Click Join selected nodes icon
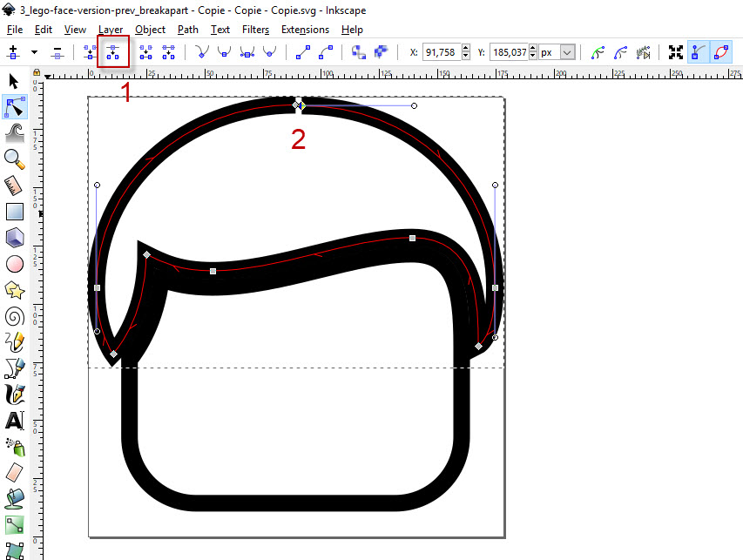This screenshot has height=560, width=743. 90,52
